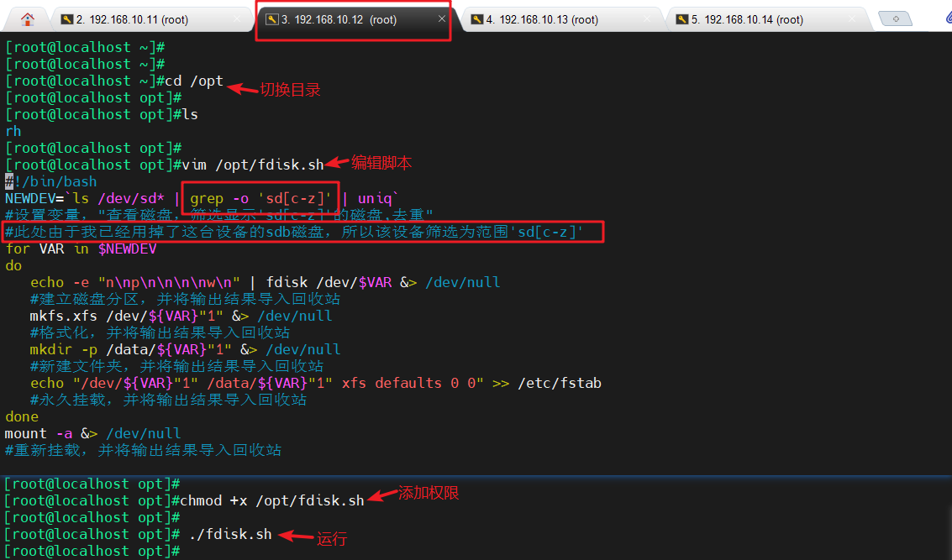Click the 'mount -a' command line

[93, 433]
